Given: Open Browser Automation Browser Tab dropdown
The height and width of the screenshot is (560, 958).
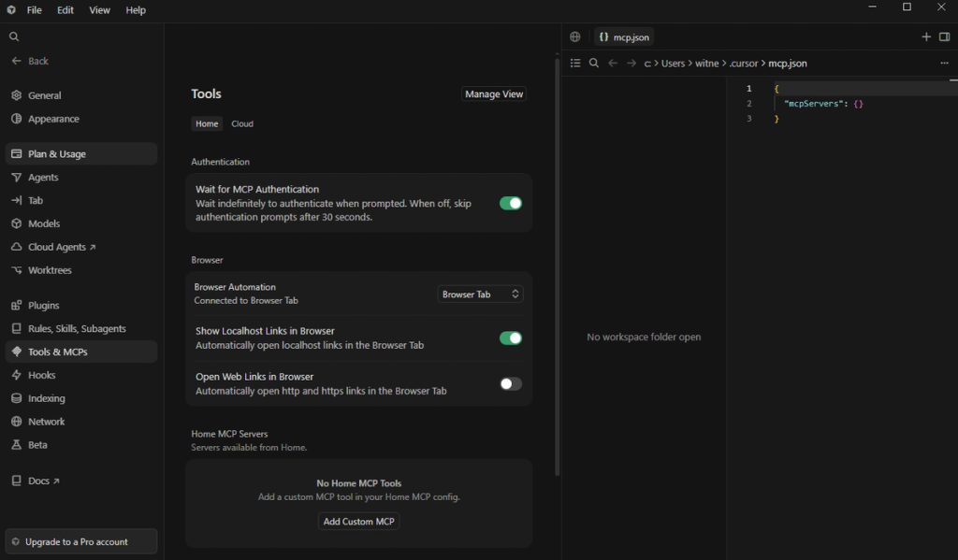Looking at the screenshot, I should 480,294.
